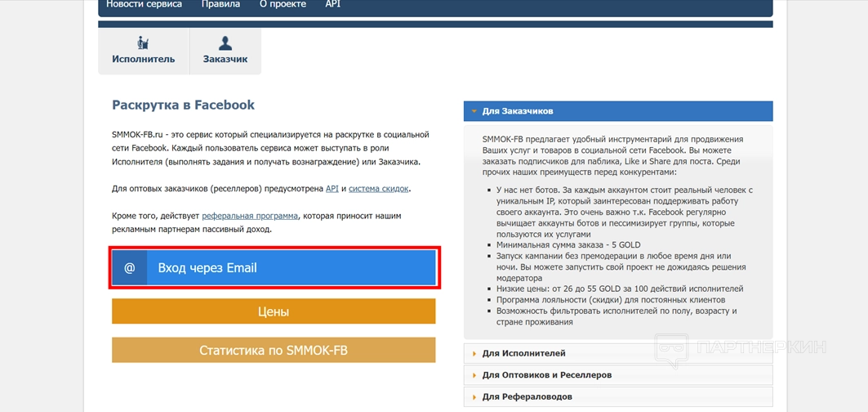Screen dimensions: 868x412
Task: Click the Вход через Email button
Action: pyautogui.click(x=274, y=268)
